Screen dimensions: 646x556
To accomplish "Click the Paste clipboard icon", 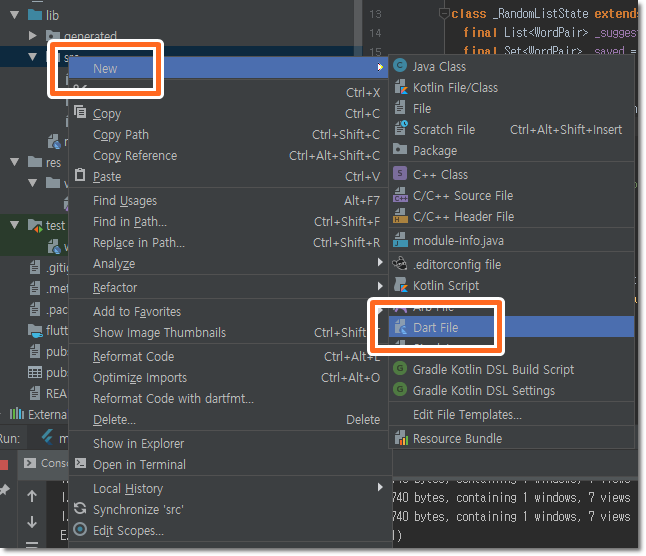I will click(x=80, y=175).
